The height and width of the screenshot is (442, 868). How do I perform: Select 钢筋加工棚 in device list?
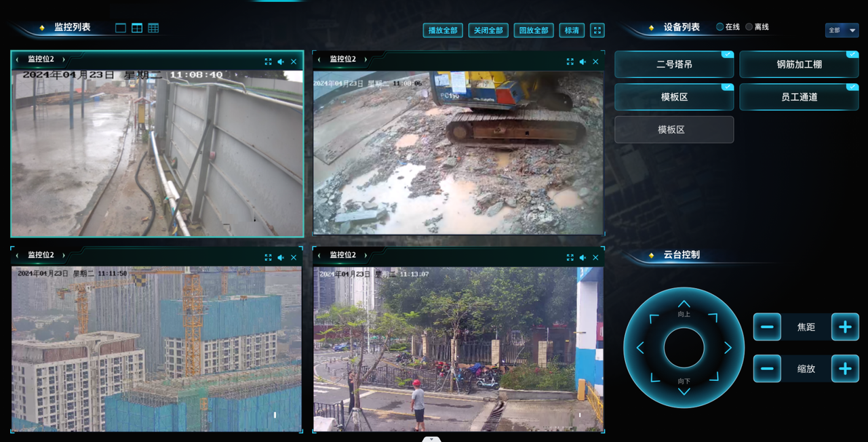tap(799, 64)
